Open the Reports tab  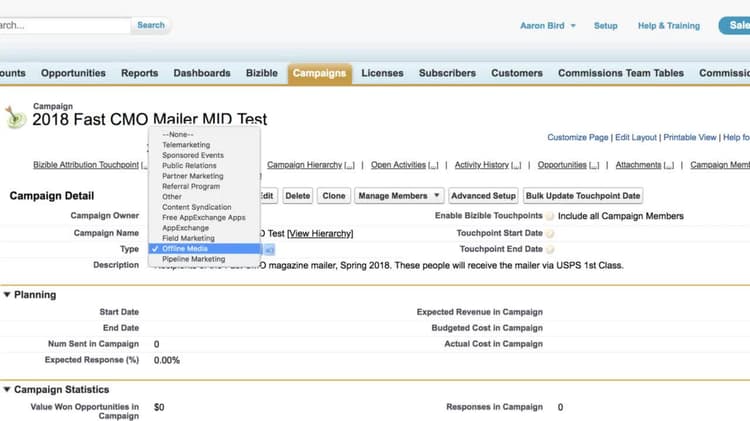[x=140, y=73]
